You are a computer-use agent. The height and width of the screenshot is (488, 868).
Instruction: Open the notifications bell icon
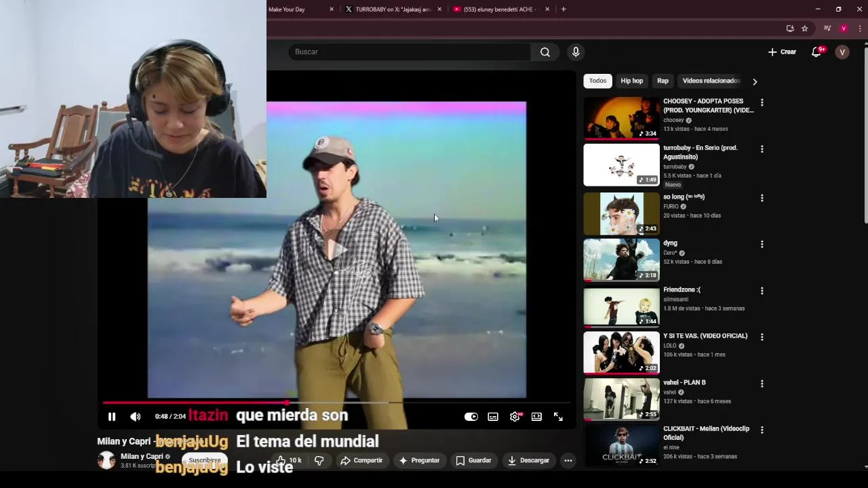click(817, 52)
